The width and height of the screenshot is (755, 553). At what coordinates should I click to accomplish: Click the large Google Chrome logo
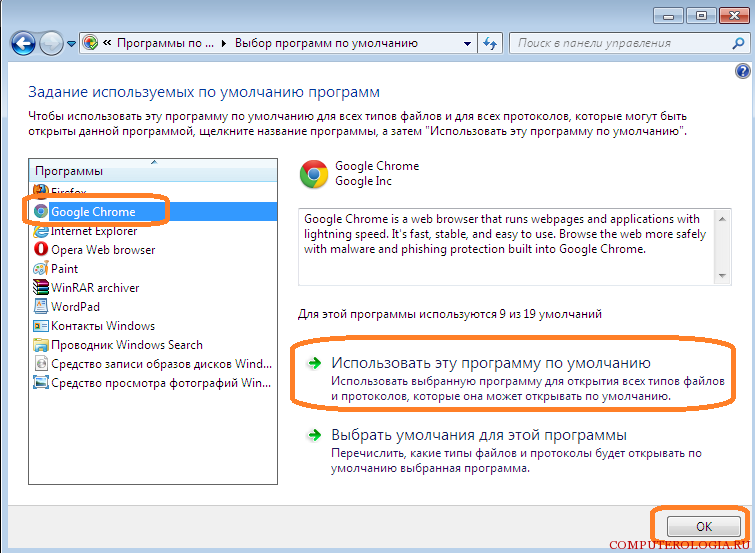tap(313, 174)
